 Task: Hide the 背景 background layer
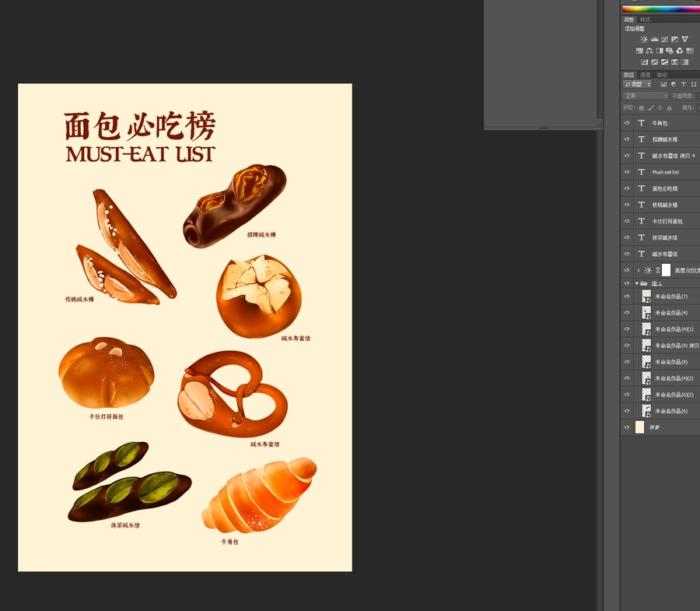tap(627, 427)
